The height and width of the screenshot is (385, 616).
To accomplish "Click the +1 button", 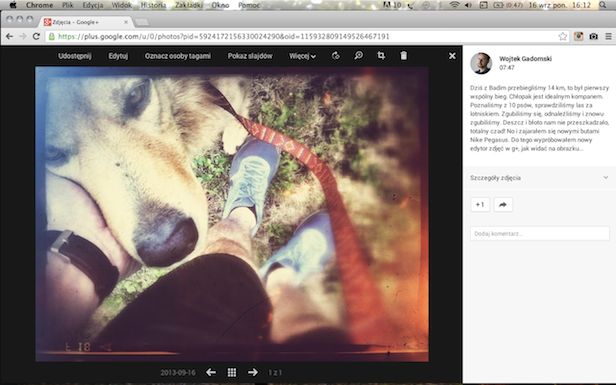I will [480, 204].
